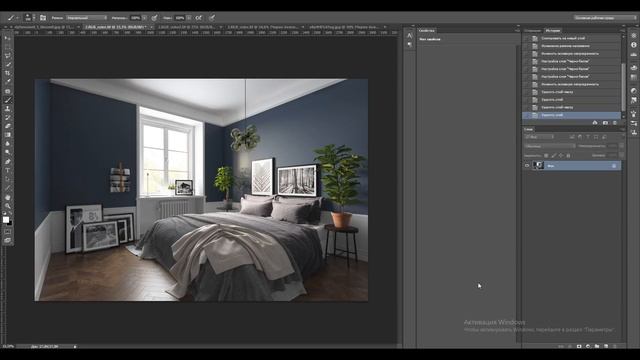Click the lock icon on Фон layer
Image resolution: width=640 pixels, height=360 pixels.
coord(614,166)
